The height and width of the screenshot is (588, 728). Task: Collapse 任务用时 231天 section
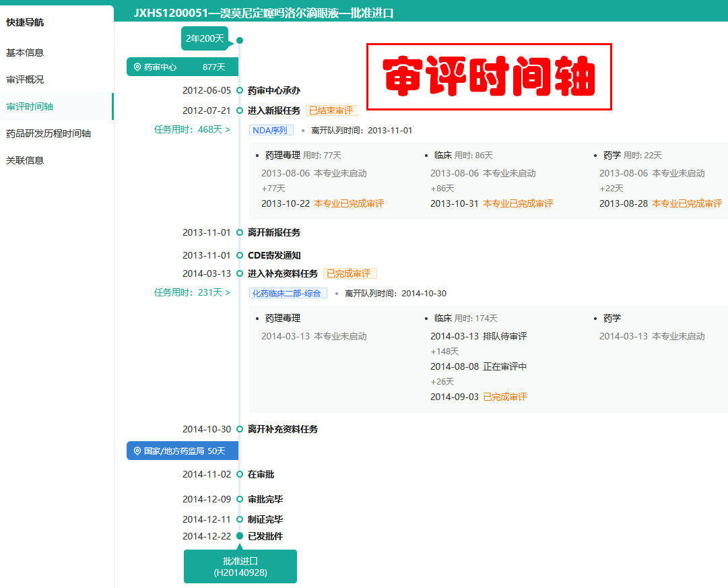pos(192,293)
